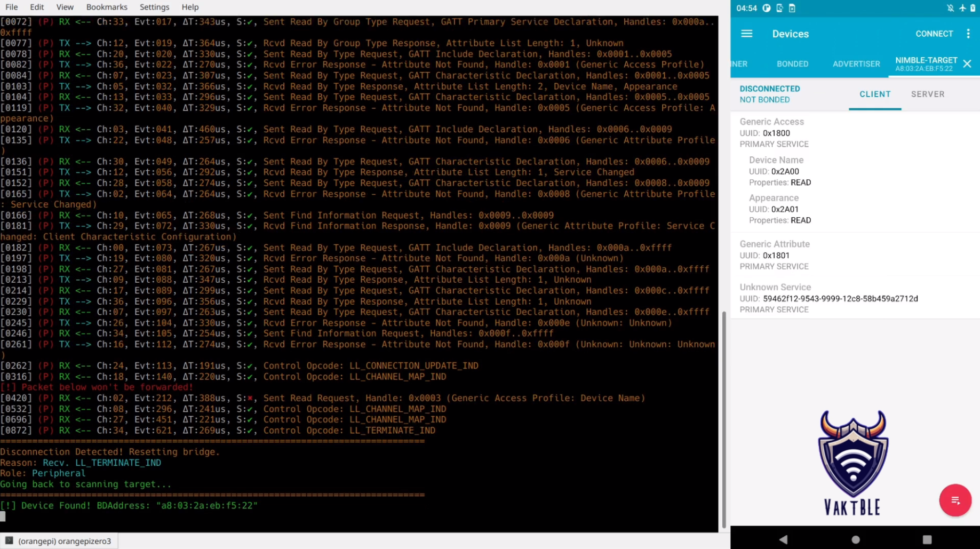Click the 'Packet below won't be forwarded!' warning
Viewport: 980px width, 549px height.
[x=97, y=387]
